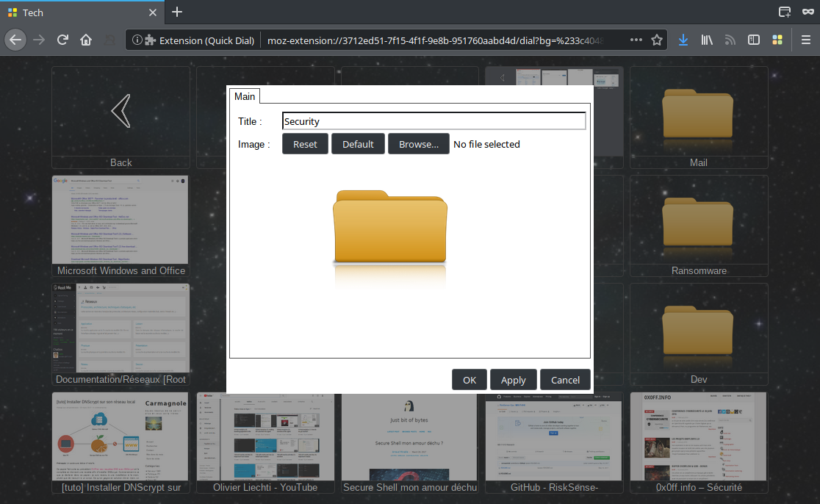820x504 pixels.
Task: Browse for an image file
Action: 418,144
